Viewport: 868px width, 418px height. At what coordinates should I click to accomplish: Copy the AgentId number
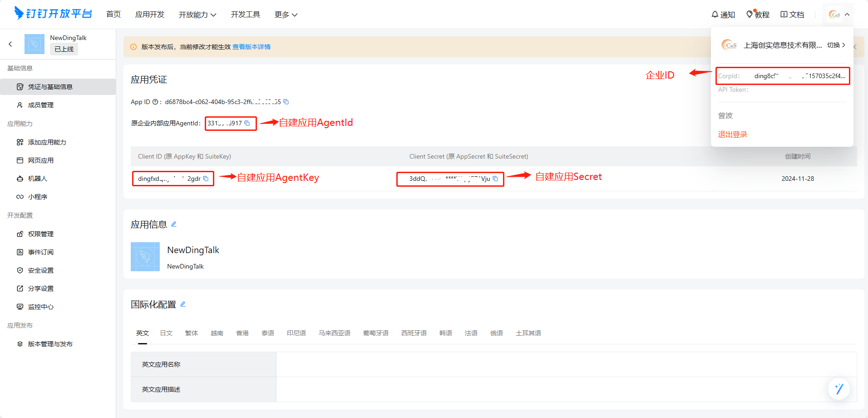[x=247, y=123]
